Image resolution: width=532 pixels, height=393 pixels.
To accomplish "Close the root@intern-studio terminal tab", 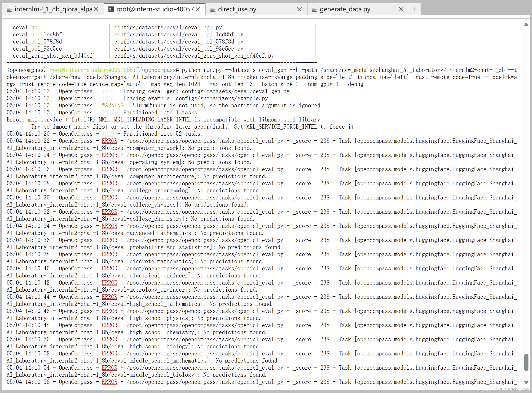I will pos(198,9).
